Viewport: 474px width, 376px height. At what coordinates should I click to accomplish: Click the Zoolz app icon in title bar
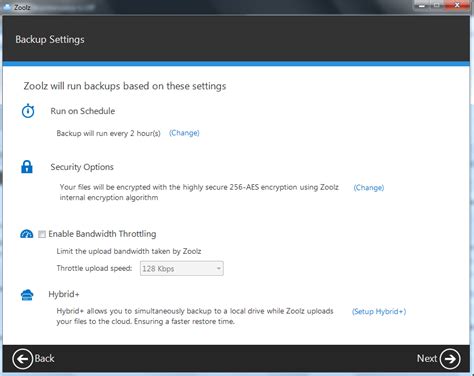pyautogui.click(x=7, y=7)
